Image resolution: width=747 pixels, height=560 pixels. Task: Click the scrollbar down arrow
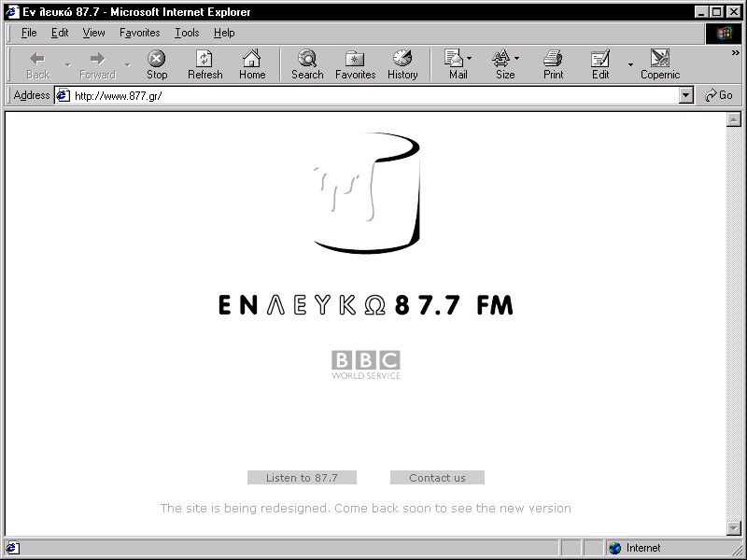[734, 527]
